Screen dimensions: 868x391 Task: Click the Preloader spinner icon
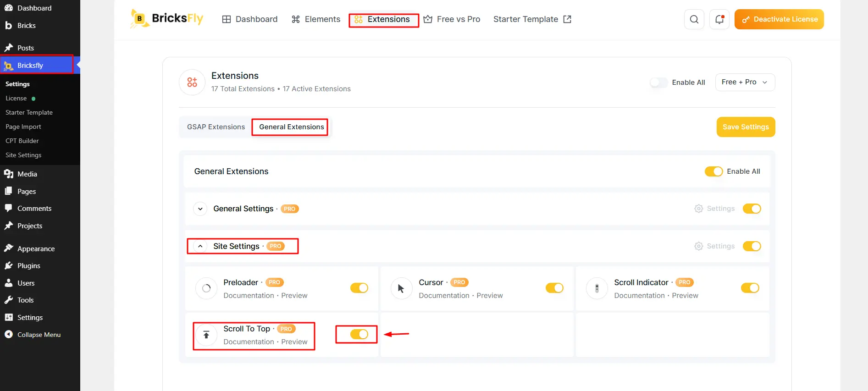click(206, 289)
